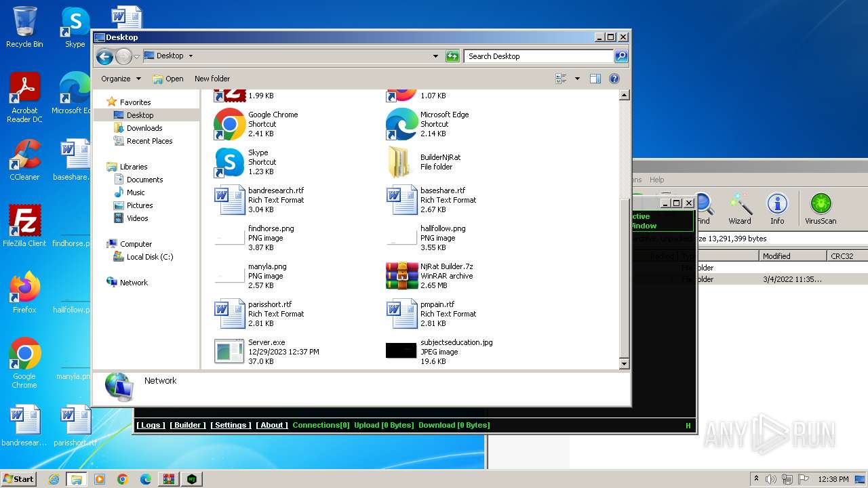The height and width of the screenshot is (488, 868).
Task: Click the WinRAR Info toolbar icon
Action: (777, 209)
